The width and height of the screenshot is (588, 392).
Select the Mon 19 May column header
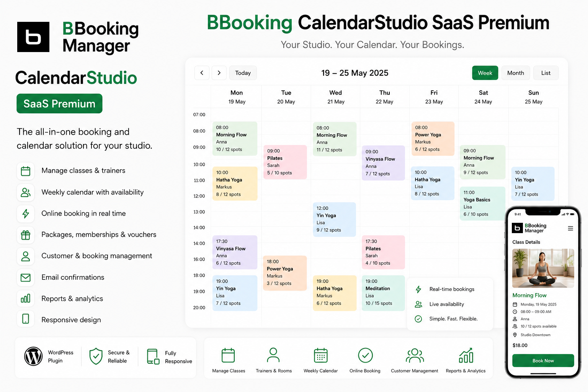237,97
